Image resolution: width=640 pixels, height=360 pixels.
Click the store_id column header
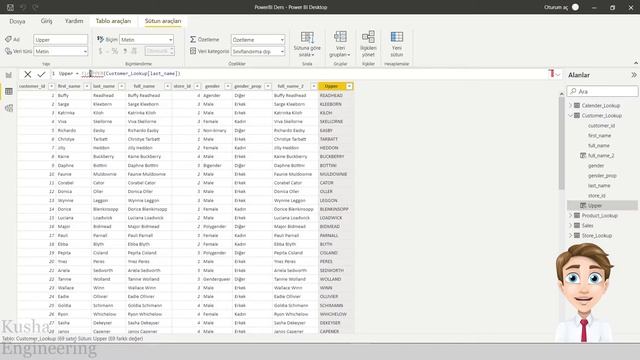point(182,86)
